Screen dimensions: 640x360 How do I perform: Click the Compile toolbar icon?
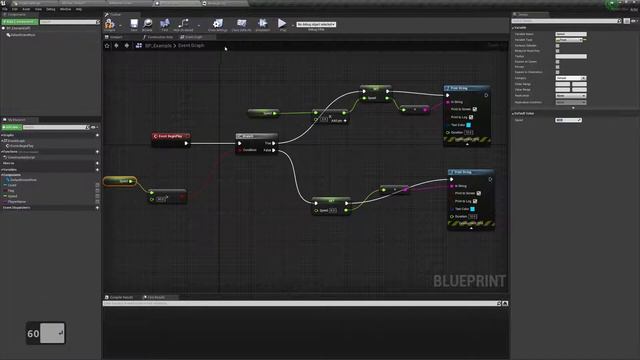[x=109, y=24]
